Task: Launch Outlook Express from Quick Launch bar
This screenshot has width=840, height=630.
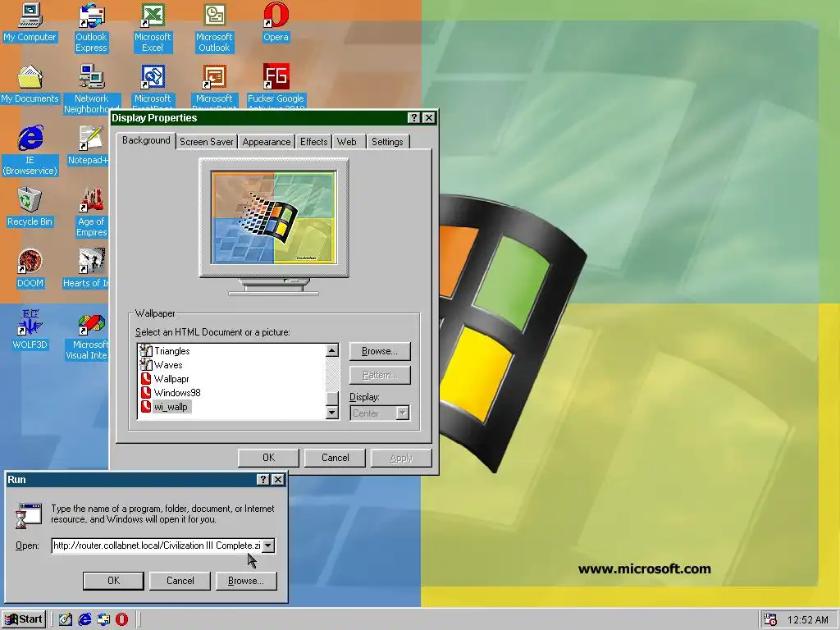Action: (103, 619)
